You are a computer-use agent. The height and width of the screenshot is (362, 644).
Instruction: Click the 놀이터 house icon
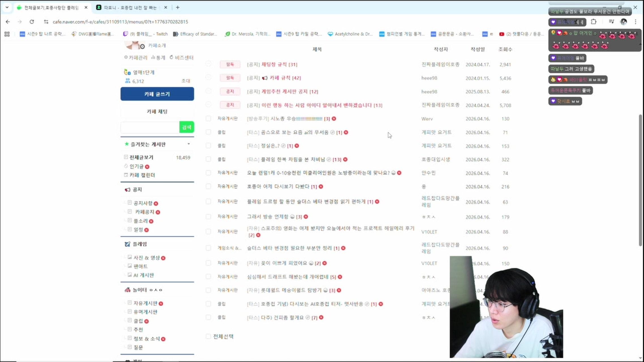tap(127, 290)
